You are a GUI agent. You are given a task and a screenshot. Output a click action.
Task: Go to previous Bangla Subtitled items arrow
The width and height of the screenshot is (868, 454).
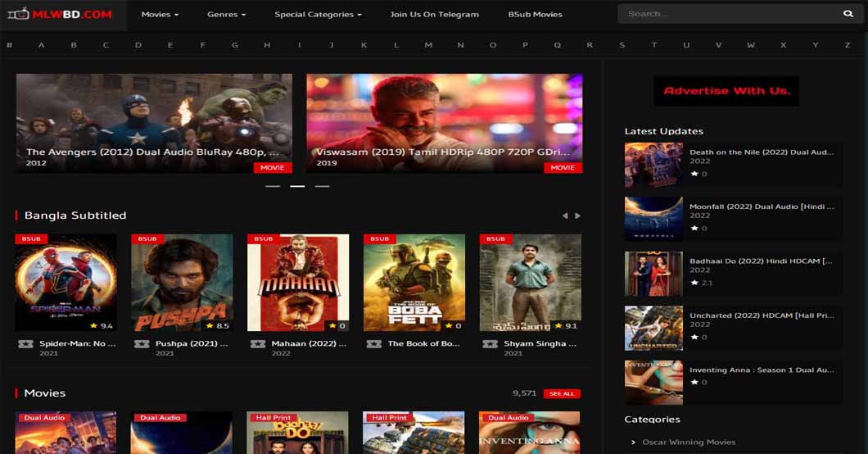pyautogui.click(x=565, y=216)
